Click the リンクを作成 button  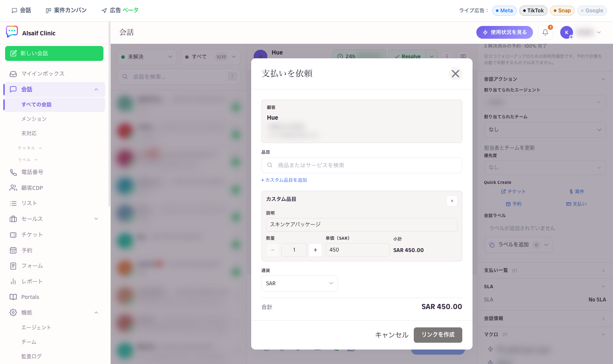[438, 335]
